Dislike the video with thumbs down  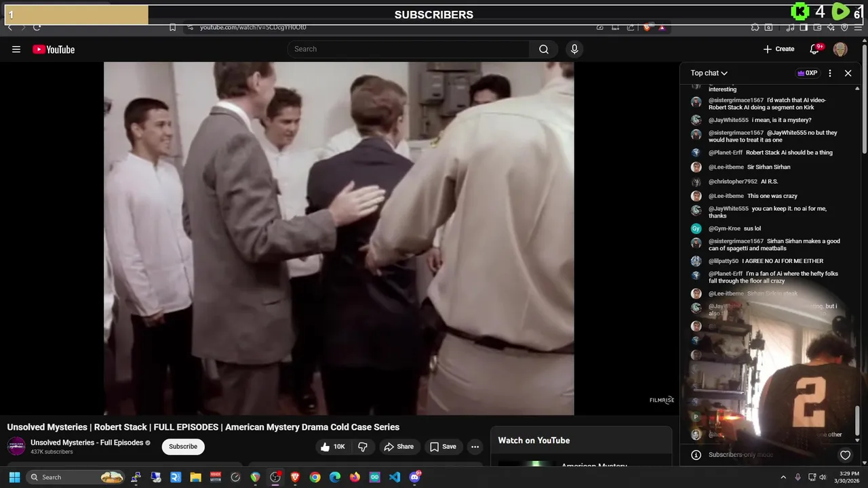click(363, 447)
